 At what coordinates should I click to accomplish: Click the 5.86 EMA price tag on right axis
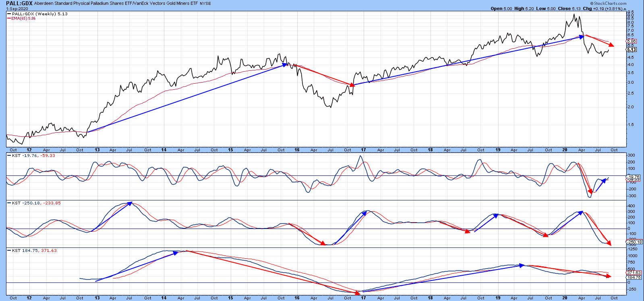(632, 41)
